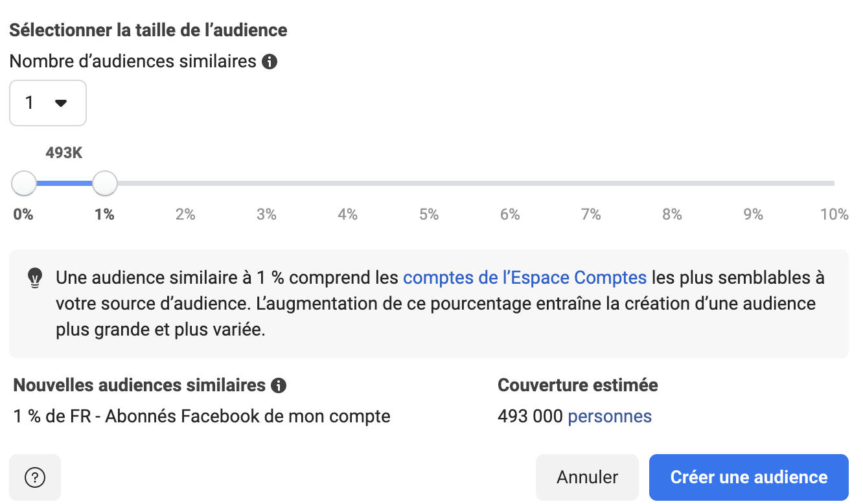Click the blue selected slider range segment
This screenshot has height=504, width=863.
(x=65, y=183)
